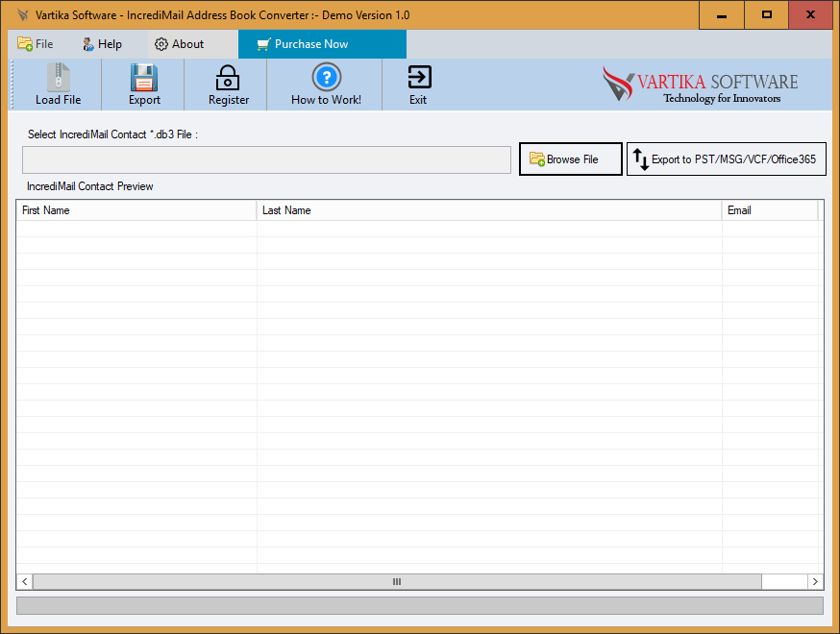Click the IncrediMail Contact Preview label
The height and width of the screenshot is (634, 840).
click(x=90, y=186)
